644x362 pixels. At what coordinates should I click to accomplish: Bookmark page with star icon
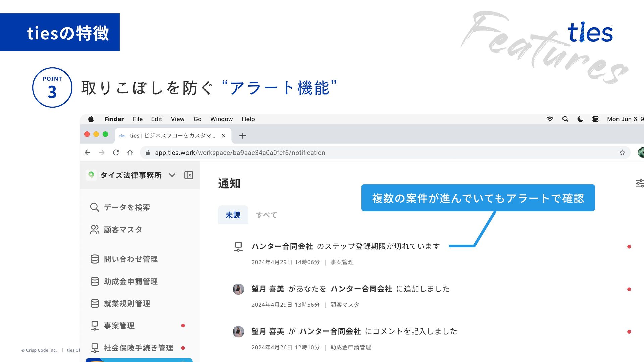pos(622,153)
